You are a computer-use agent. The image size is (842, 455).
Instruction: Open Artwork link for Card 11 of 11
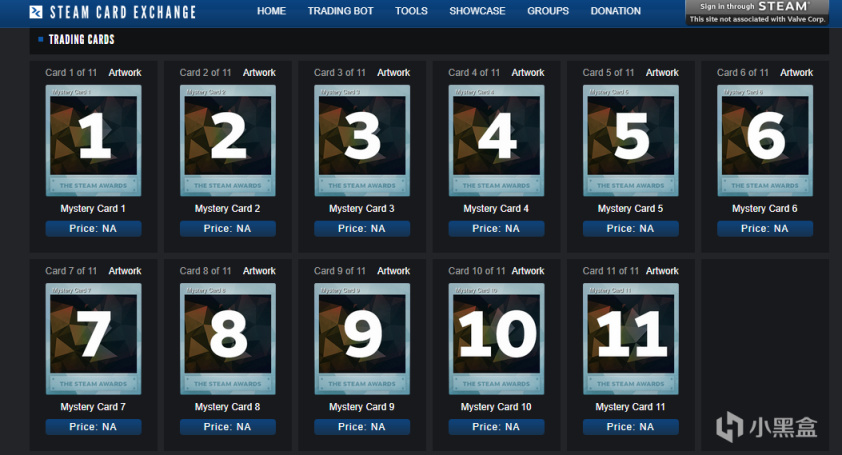click(662, 271)
